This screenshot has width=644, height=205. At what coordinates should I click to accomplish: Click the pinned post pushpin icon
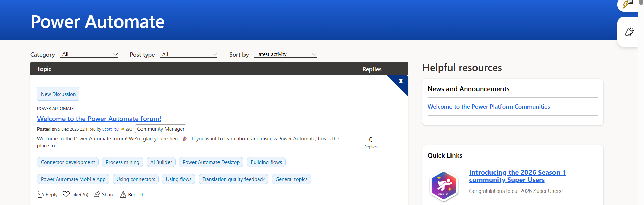(401, 81)
